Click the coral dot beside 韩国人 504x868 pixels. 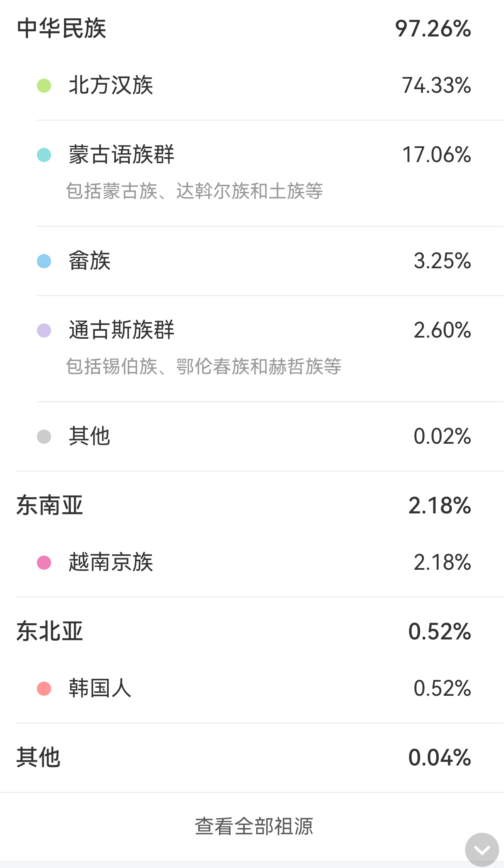(44, 688)
